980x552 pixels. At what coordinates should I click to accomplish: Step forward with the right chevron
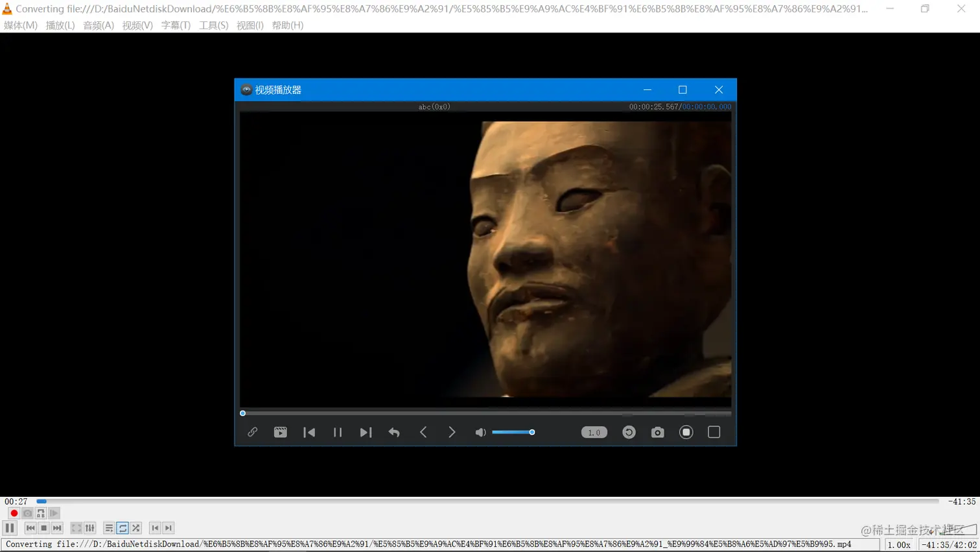(x=452, y=432)
